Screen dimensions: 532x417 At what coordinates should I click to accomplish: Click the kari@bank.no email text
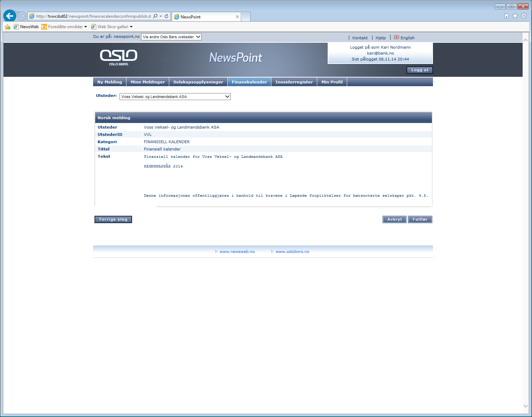[x=380, y=53]
